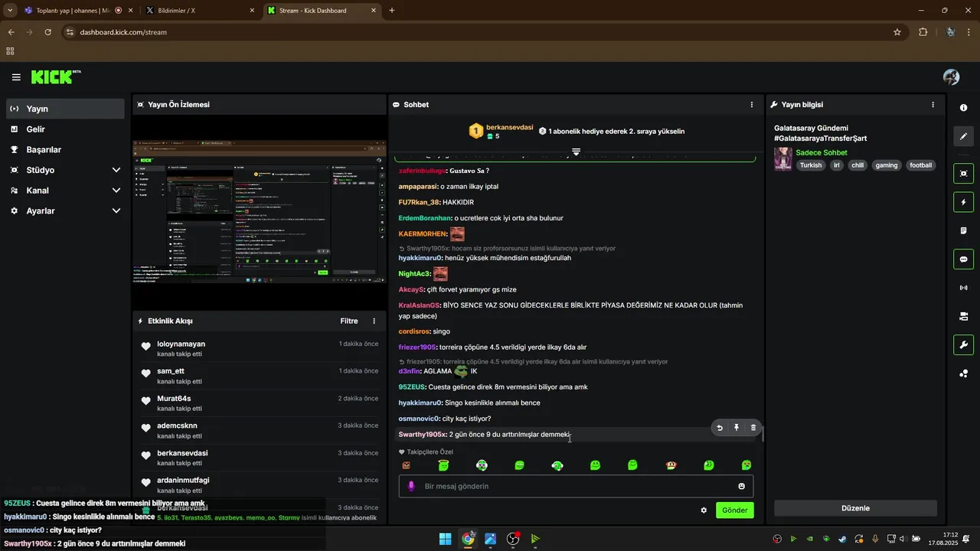Toggle the stream preview panel icon in right sidebar

963,174
